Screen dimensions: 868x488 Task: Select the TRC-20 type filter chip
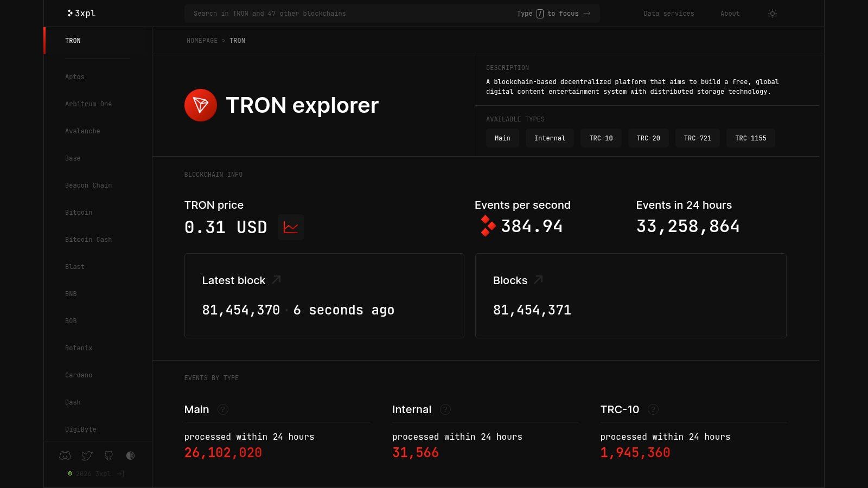[648, 138]
